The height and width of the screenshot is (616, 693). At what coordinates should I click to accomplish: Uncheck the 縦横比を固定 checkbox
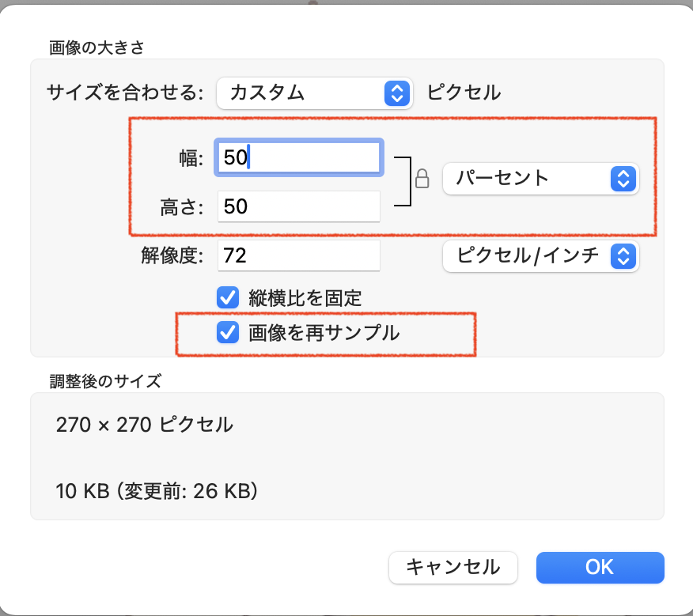click(228, 297)
